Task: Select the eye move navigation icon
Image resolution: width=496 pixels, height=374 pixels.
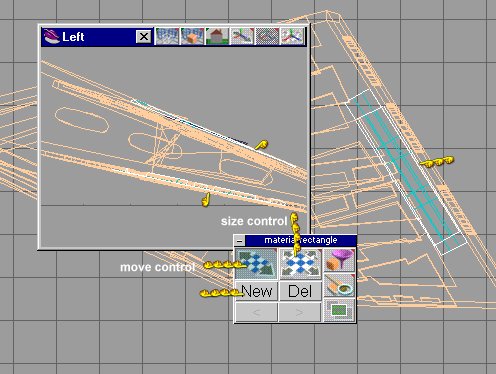Action: (x=242, y=36)
